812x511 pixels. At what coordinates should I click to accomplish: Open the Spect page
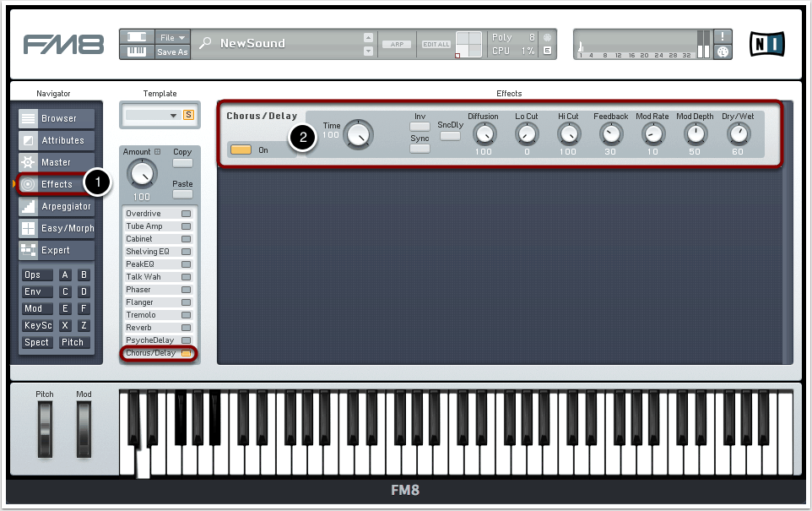[x=37, y=343]
